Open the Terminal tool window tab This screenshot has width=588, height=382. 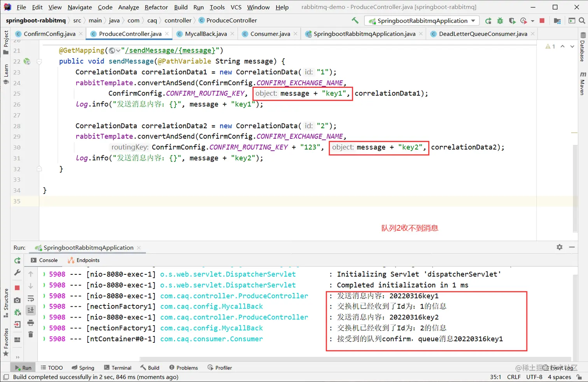(117, 368)
